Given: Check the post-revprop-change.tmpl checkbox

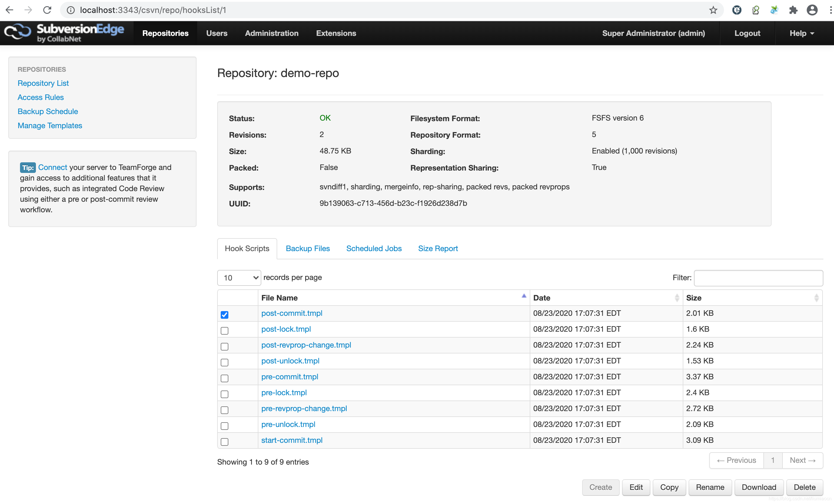Looking at the screenshot, I should coord(225,346).
